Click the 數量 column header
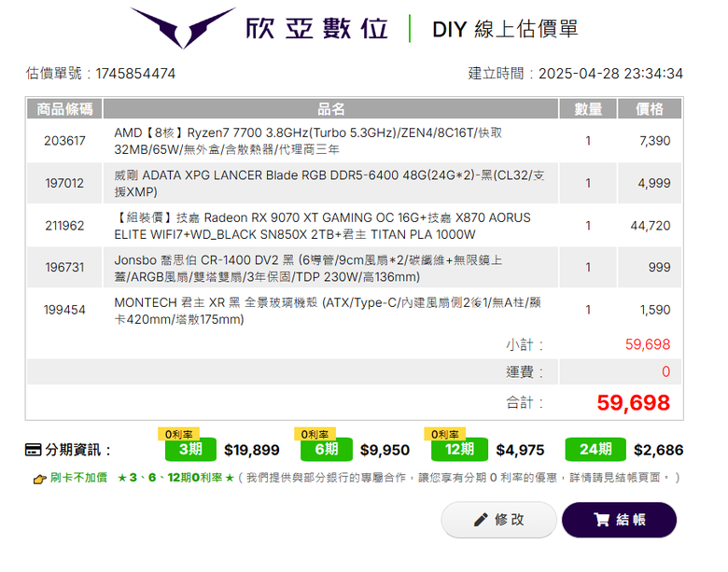728x572 pixels. (x=588, y=109)
